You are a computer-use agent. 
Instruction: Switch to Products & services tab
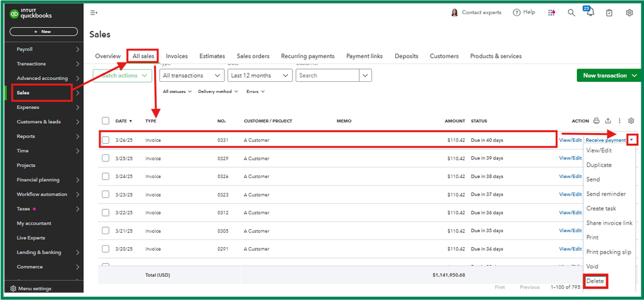coord(496,56)
